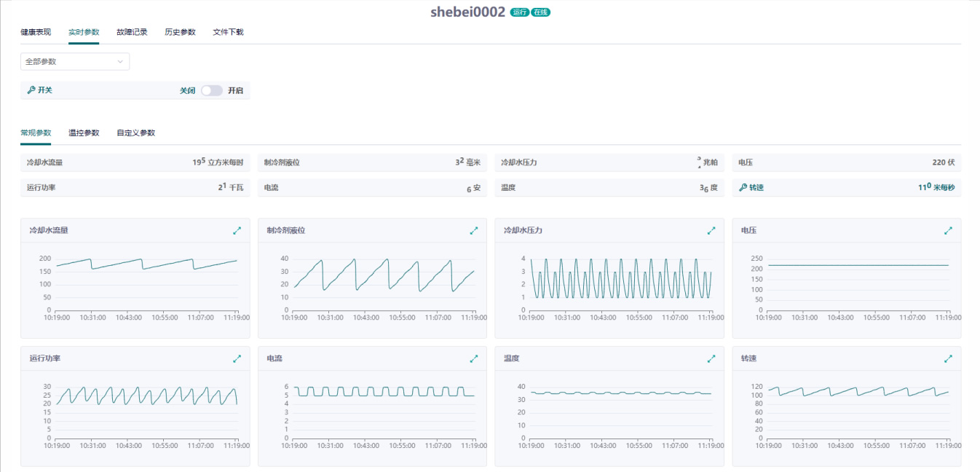
Task: Click the 在线 status badge
Action: pos(540,12)
